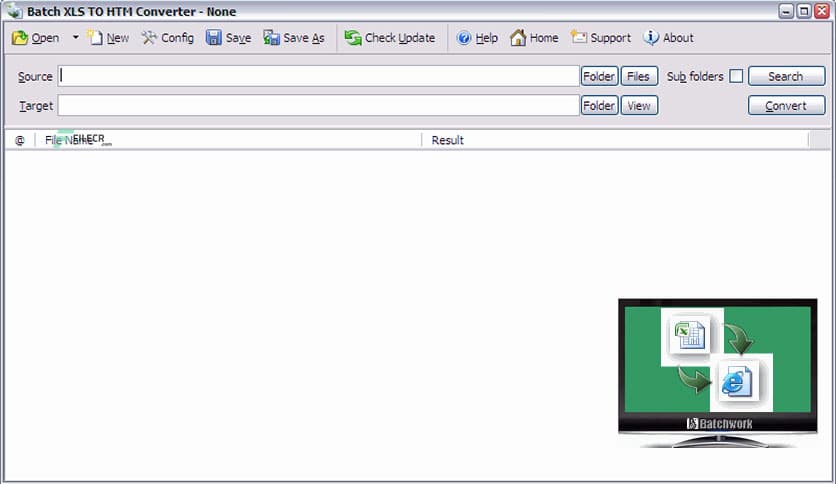Close the Batch XLS TO HTM Converter

click(822, 11)
